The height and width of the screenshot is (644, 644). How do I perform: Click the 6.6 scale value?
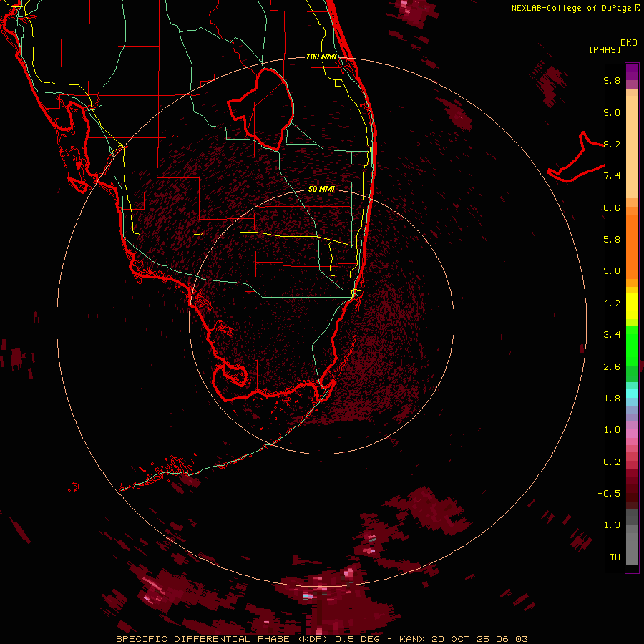point(612,208)
